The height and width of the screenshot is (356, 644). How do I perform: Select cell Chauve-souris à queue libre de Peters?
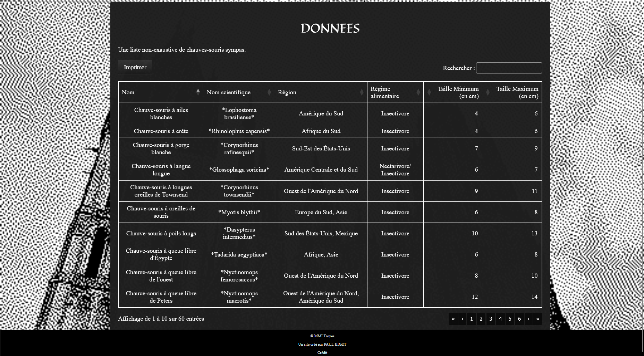tap(161, 297)
